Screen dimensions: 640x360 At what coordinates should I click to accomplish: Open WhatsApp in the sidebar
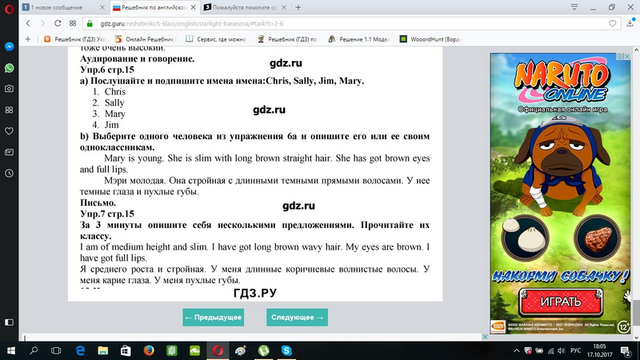9,68
